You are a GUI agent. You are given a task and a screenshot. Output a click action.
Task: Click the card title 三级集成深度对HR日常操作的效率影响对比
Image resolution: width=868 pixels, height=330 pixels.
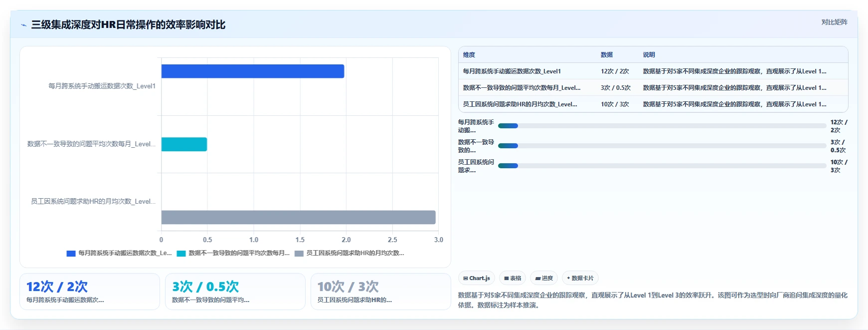click(x=128, y=25)
